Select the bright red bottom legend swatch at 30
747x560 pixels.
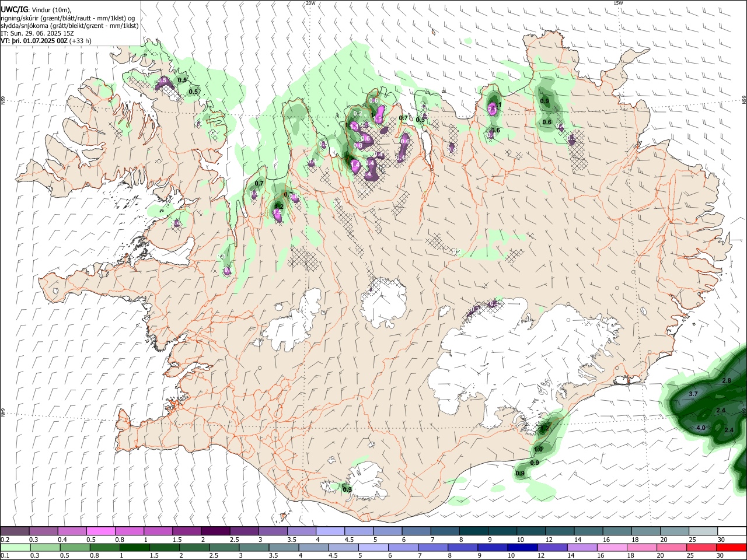click(x=731, y=547)
